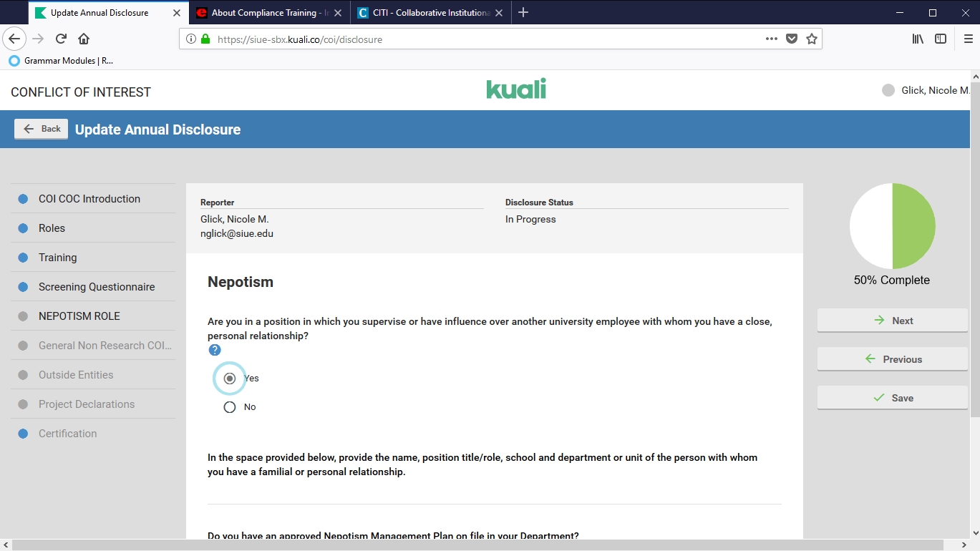
Task: Open the Glick, Nicole M. user menu
Action: pyautogui.click(x=926, y=90)
